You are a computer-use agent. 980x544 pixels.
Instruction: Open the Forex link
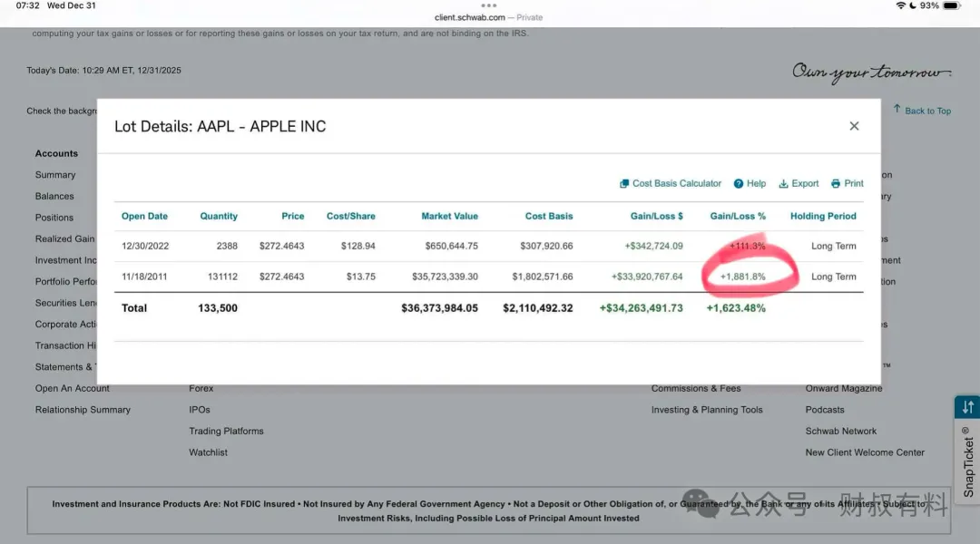(201, 388)
